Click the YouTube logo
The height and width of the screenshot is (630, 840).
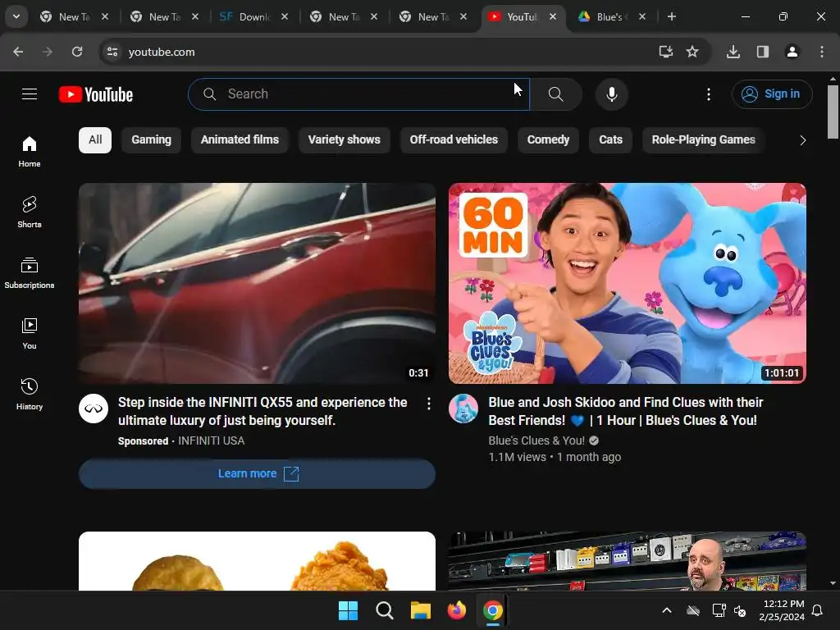click(x=96, y=95)
